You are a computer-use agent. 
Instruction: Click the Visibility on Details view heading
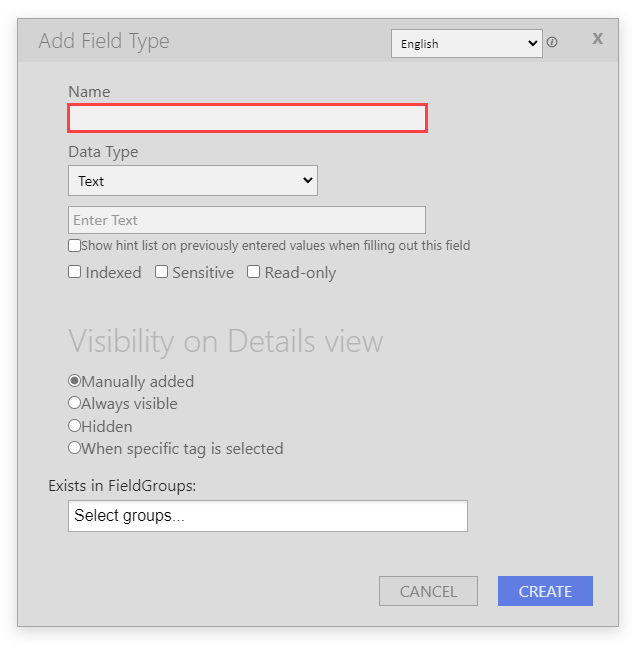click(x=225, y=341)
